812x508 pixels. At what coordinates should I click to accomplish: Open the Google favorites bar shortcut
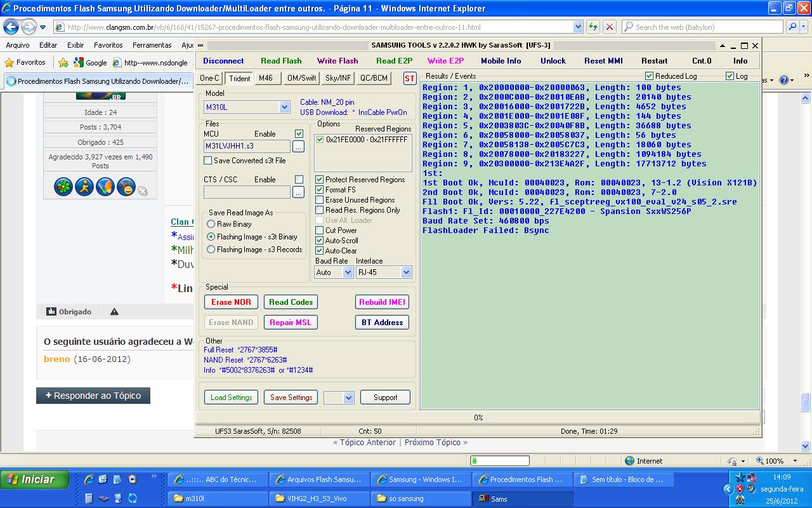coord(90,62)
